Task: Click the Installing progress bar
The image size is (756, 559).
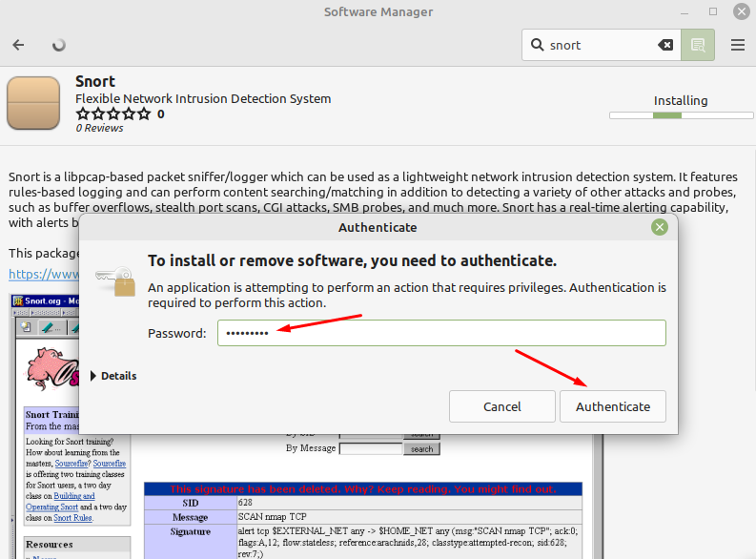Action: (667, 115)
